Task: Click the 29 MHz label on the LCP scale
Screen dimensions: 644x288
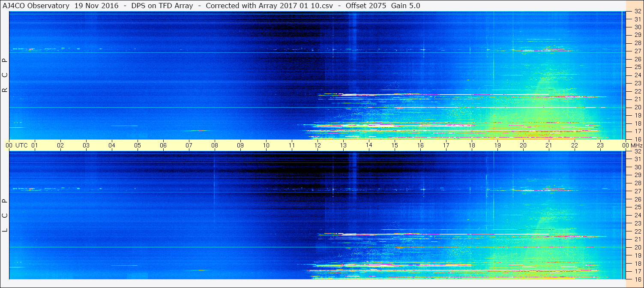Action: 638,175
